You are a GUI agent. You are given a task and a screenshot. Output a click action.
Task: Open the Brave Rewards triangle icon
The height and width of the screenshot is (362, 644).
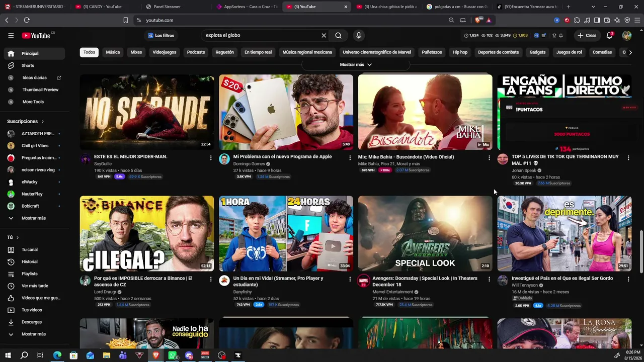point(489,20)
